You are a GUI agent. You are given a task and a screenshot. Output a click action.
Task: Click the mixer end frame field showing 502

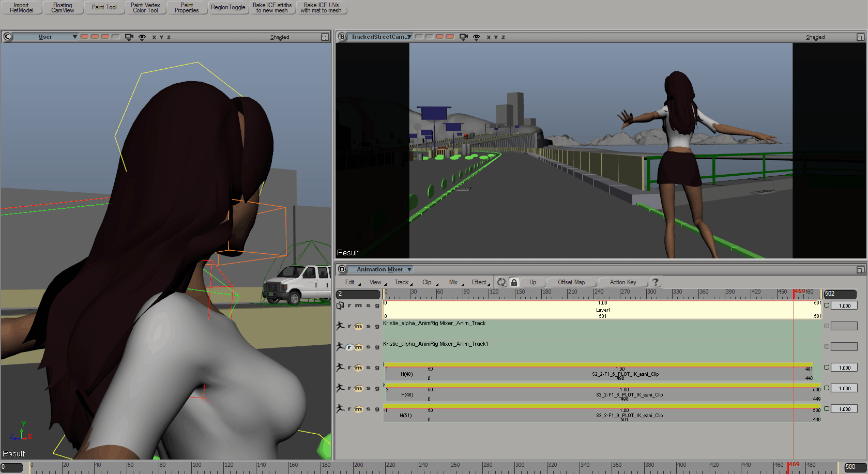[x=840, y=294]
